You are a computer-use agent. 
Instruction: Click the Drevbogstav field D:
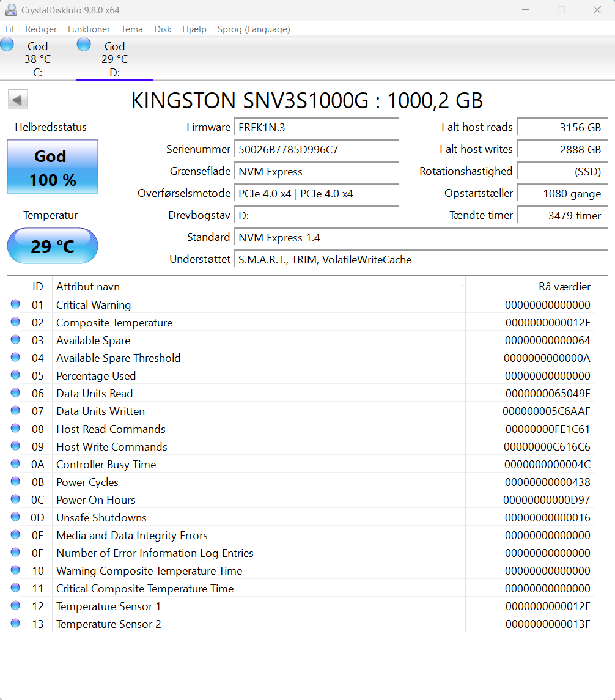pyautogui.click(x=316, y=216)
